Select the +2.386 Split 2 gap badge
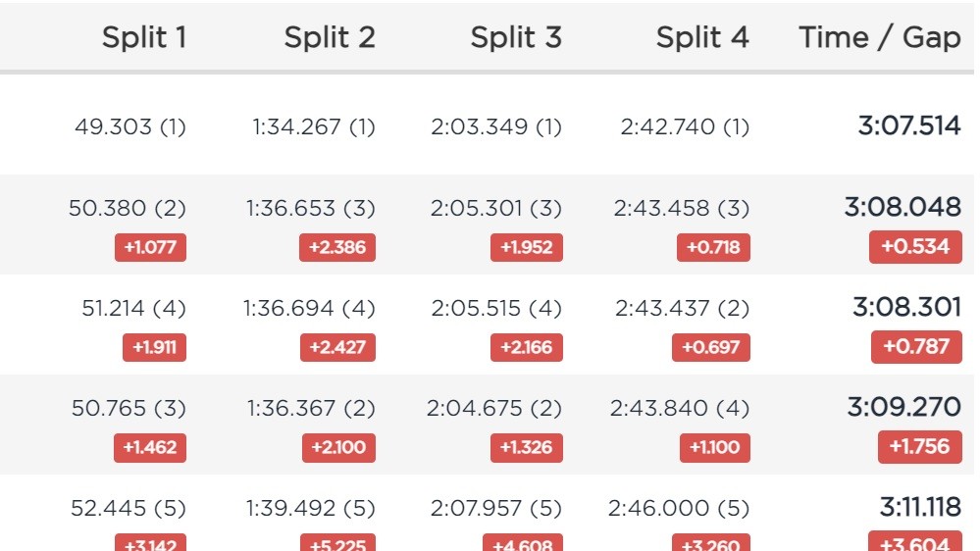 pos(337,247)
